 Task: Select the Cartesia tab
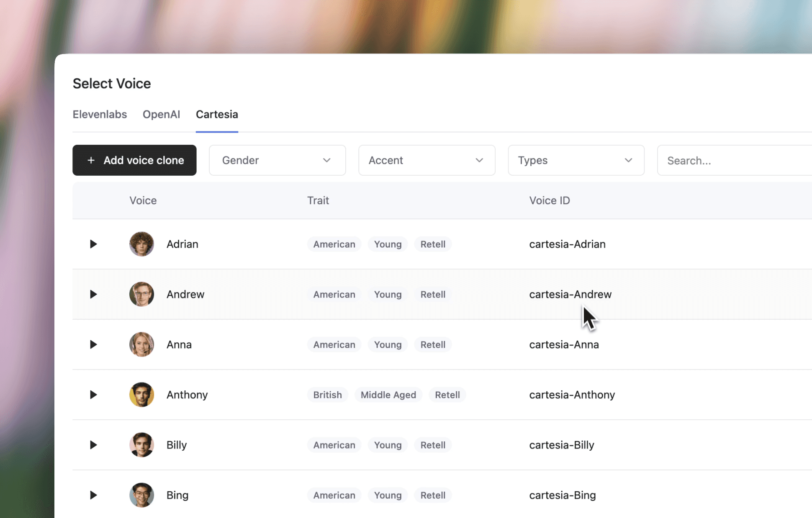coord(217,114)
